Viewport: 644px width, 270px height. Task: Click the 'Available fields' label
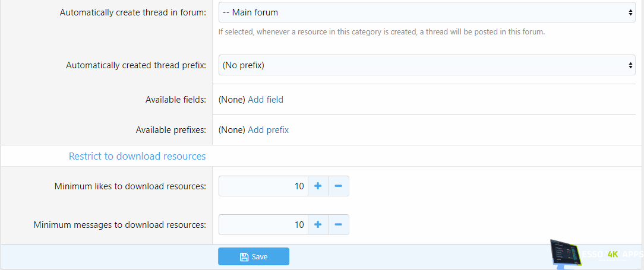click(x=176, y=100)
